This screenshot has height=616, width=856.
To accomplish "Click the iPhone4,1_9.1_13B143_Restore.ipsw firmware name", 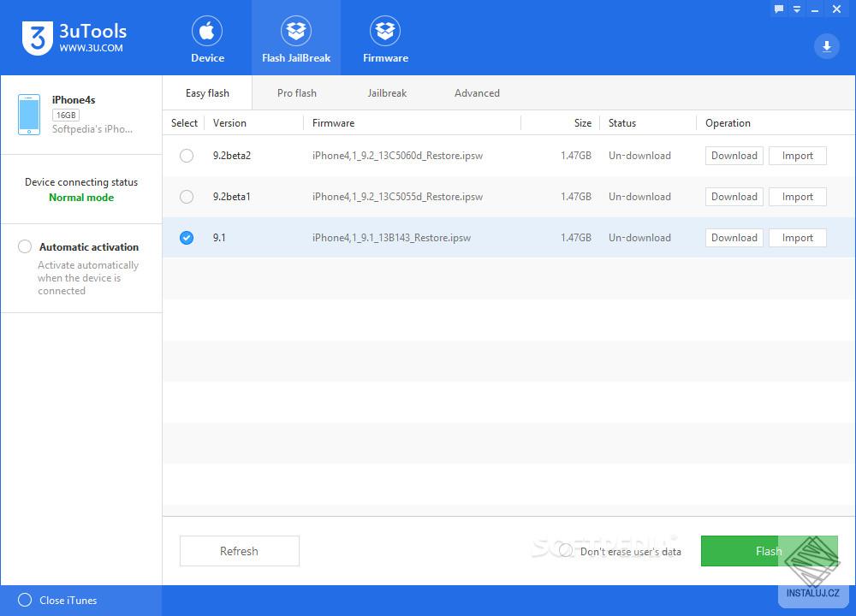I will (x=391, y=238).
